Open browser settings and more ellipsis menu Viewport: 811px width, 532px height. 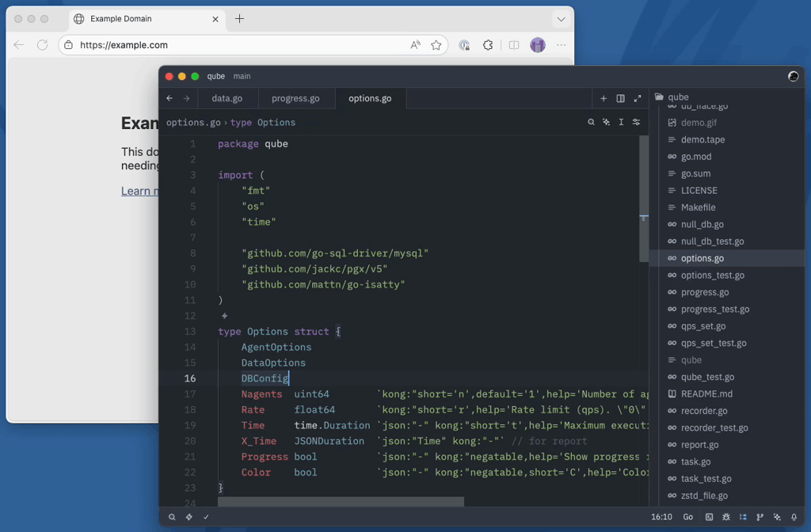(x=562, y=45)
